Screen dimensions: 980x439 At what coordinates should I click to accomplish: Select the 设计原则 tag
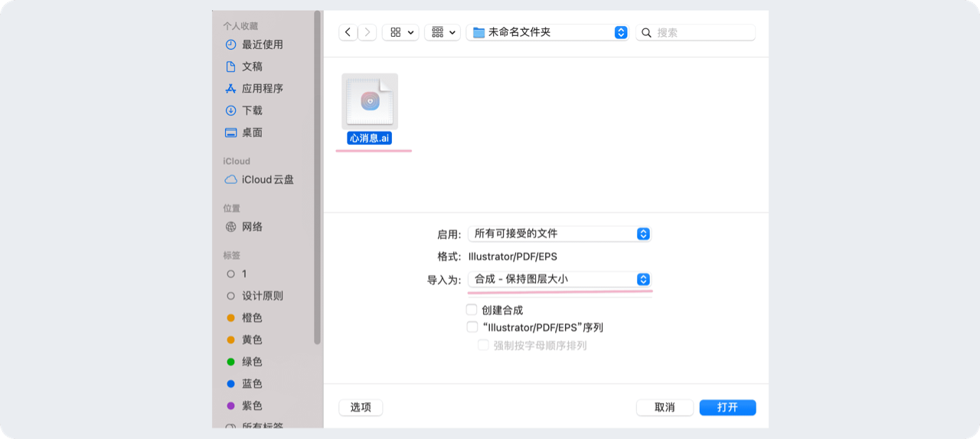263,296
